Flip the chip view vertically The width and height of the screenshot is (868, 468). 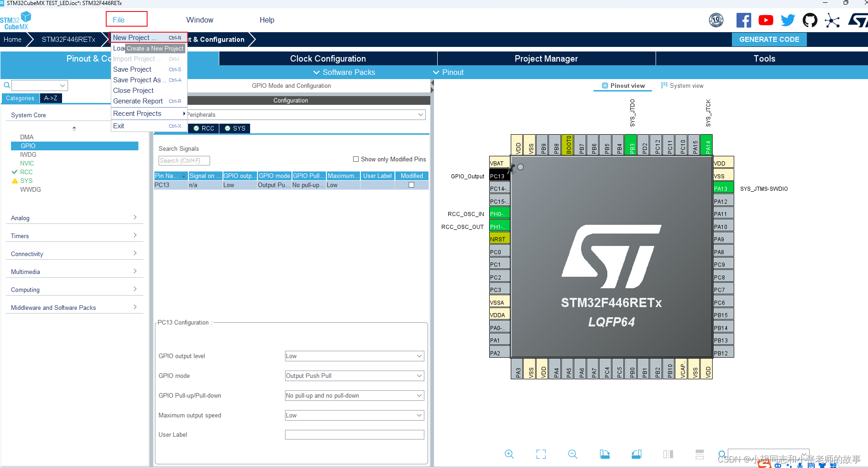pos(700,454)
